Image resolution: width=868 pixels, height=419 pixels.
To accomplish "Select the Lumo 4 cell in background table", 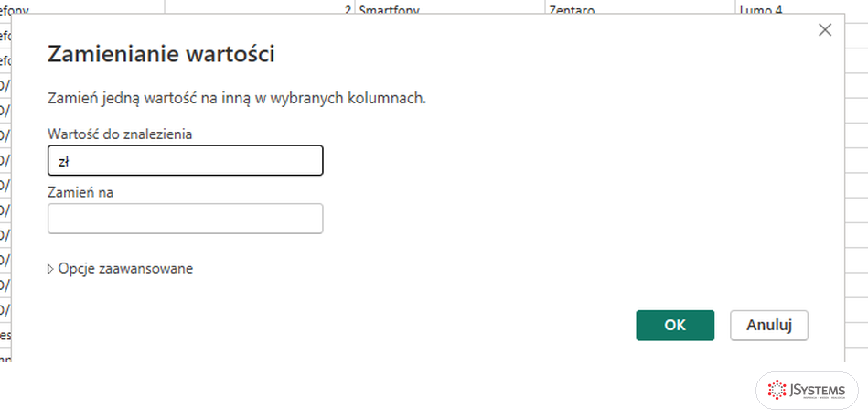I will [801, 7].
